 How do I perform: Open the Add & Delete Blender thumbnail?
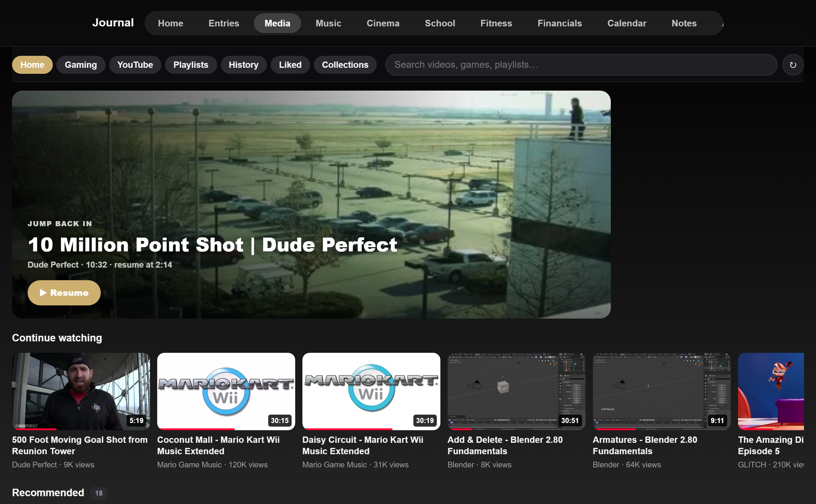(516, 391)
